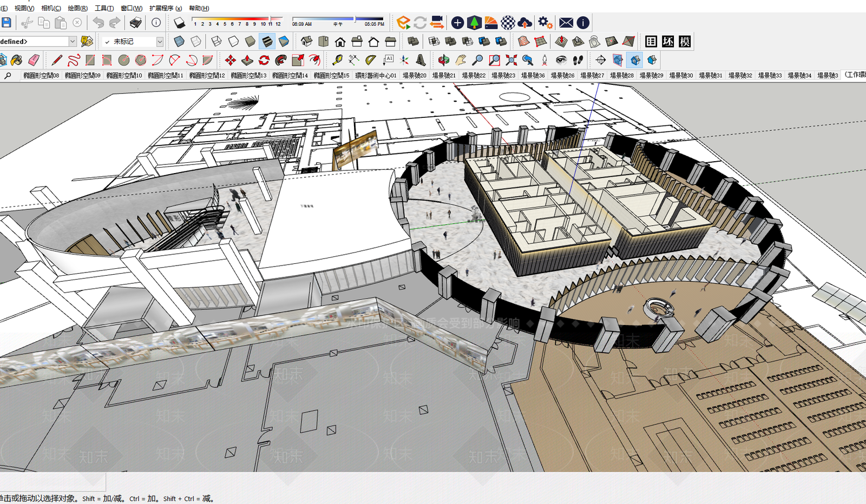Open the 绘图(R) menu

pos(77,8)
